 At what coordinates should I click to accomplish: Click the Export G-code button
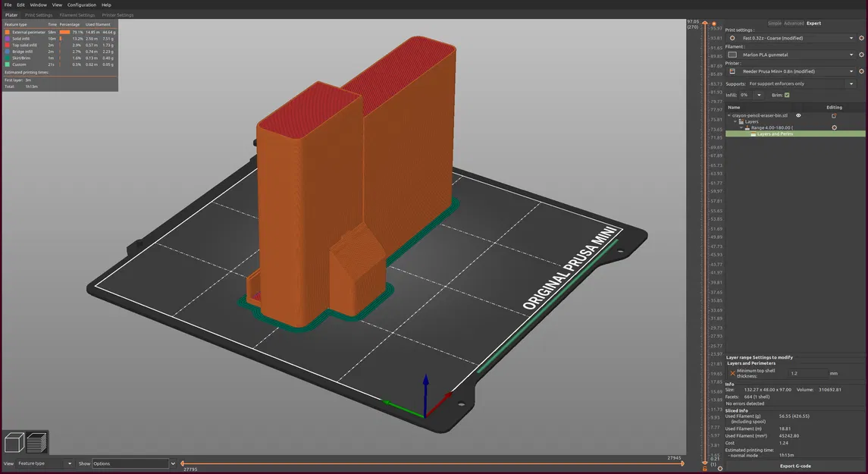tap(795, 466)
